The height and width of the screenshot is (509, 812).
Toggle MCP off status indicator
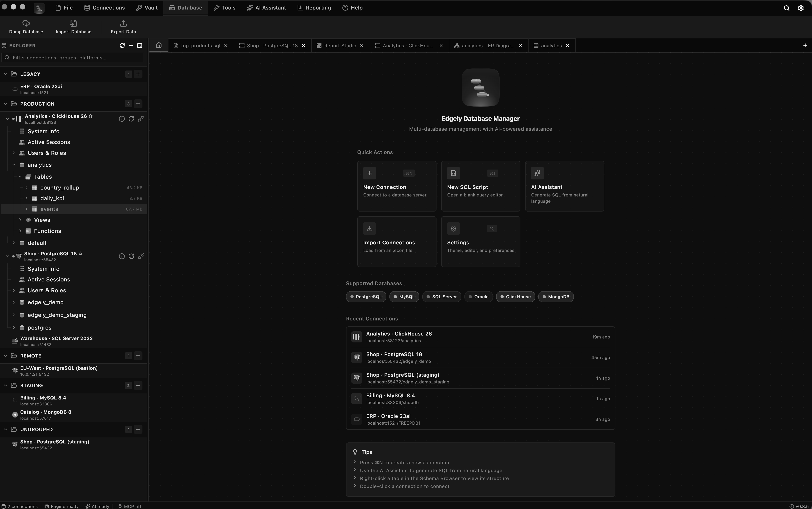(129, 506)
